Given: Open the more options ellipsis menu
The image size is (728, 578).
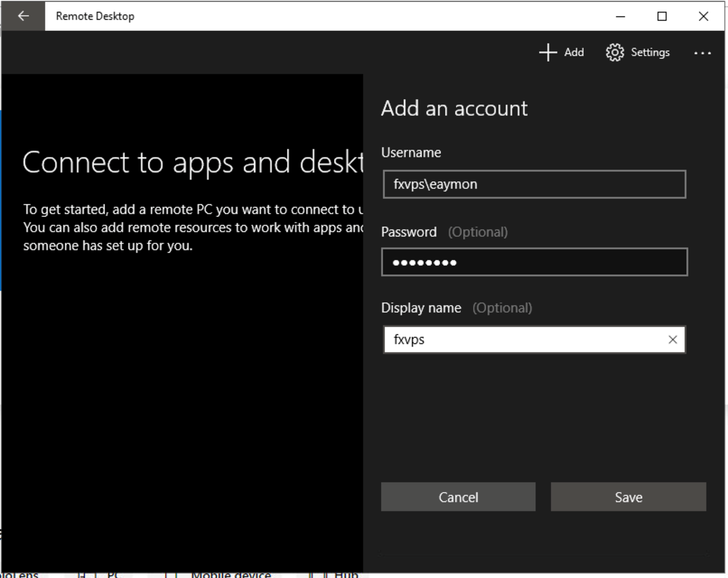Looking at the screenshot, I should 702,53.
